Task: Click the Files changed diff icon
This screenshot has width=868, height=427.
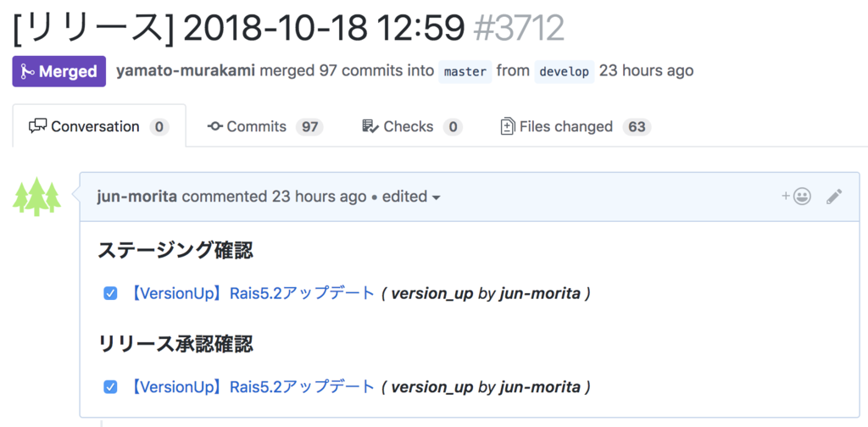Action: (x=507, y=126)
